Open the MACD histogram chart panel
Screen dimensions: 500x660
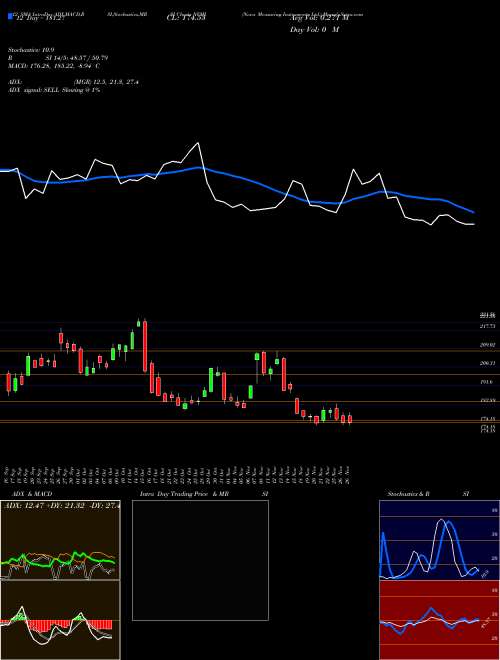60,620
